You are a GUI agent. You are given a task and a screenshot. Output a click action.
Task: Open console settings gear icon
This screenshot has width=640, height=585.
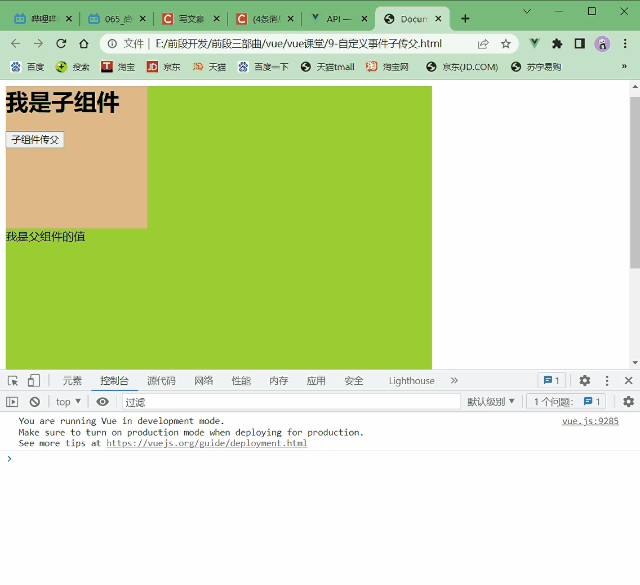[x=628, y=402]
